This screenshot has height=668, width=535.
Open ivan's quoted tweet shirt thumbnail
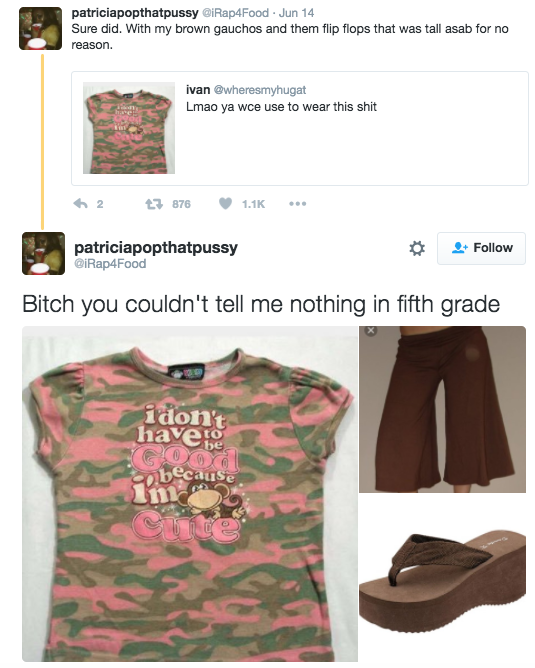click(129, 128)
